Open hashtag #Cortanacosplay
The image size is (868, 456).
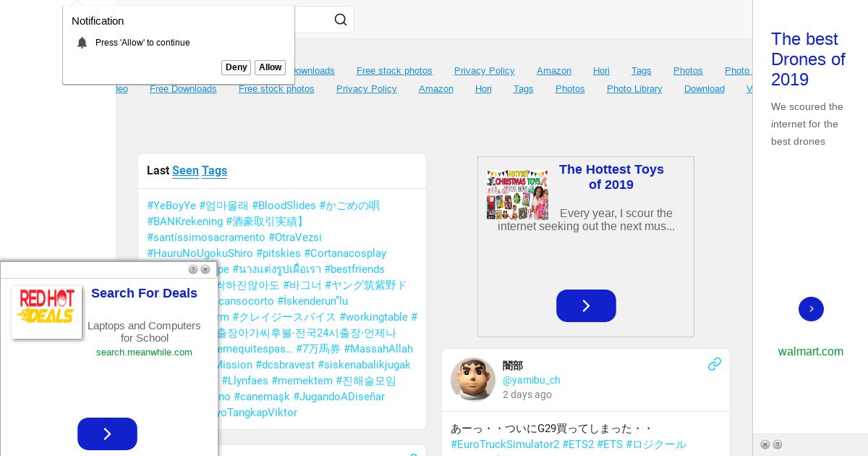(345, 253)
